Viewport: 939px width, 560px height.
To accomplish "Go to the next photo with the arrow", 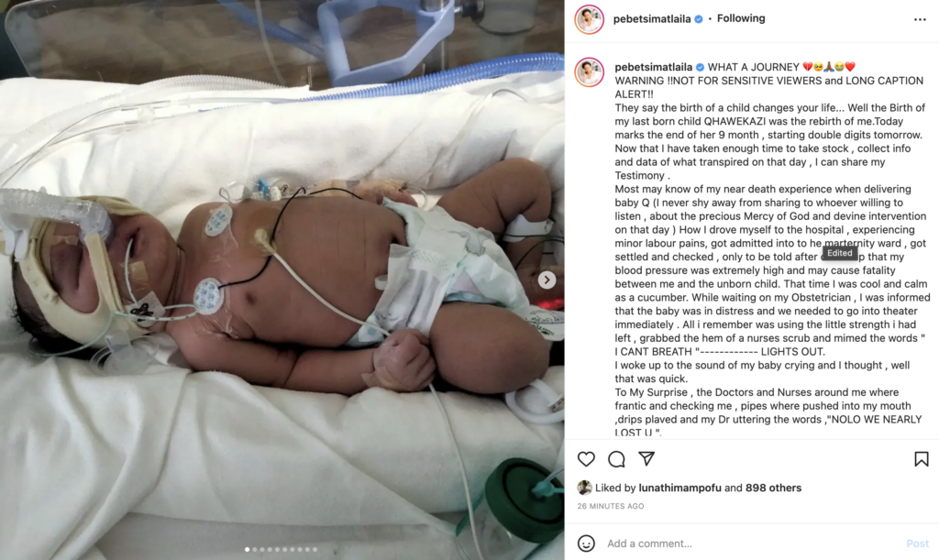I will tap(547, 280).
